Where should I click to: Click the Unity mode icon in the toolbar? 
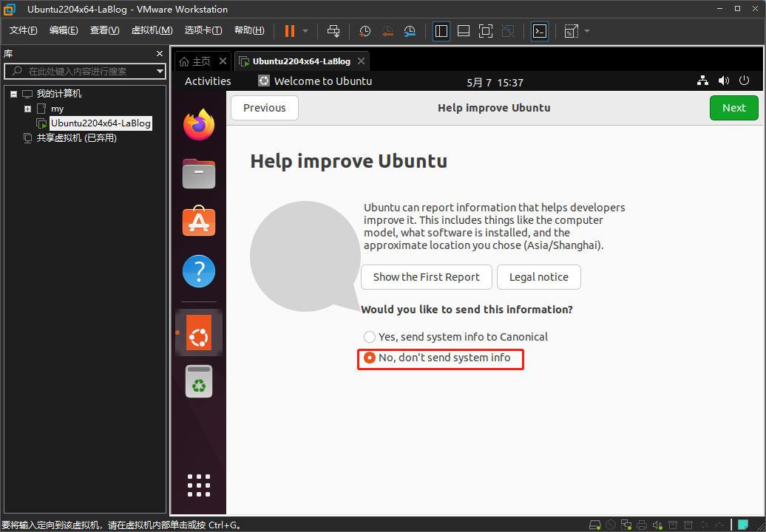(x=508, y=31)
